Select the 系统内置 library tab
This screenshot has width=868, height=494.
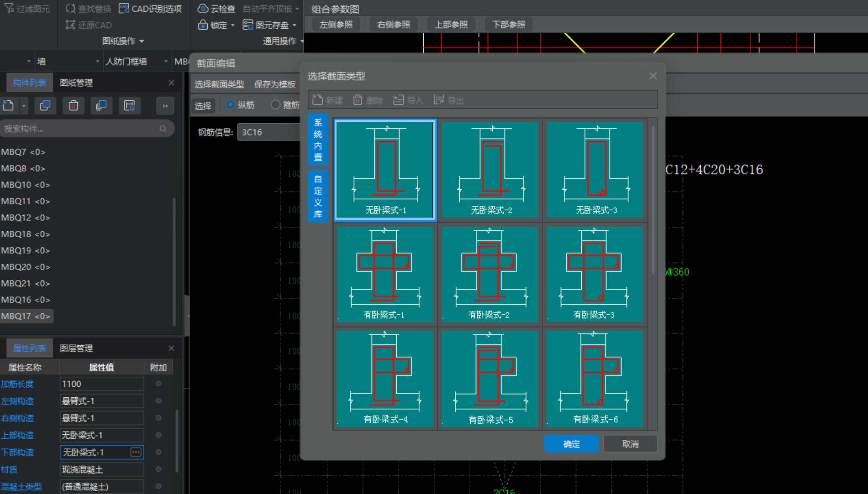[318, 140]
